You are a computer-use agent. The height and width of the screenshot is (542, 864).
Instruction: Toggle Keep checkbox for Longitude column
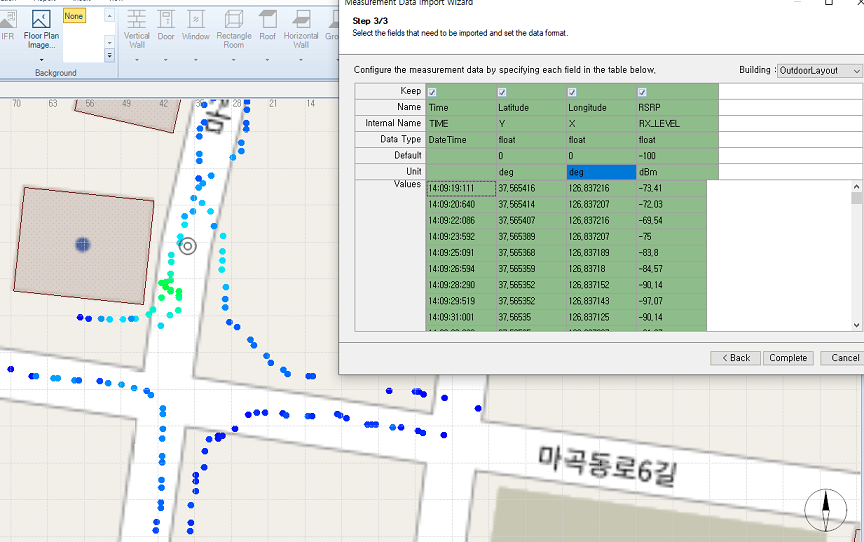coord(572,92)
